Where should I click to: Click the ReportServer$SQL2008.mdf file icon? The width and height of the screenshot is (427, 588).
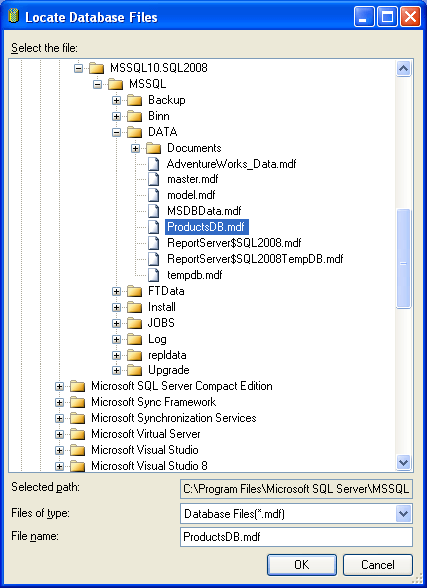153,243
